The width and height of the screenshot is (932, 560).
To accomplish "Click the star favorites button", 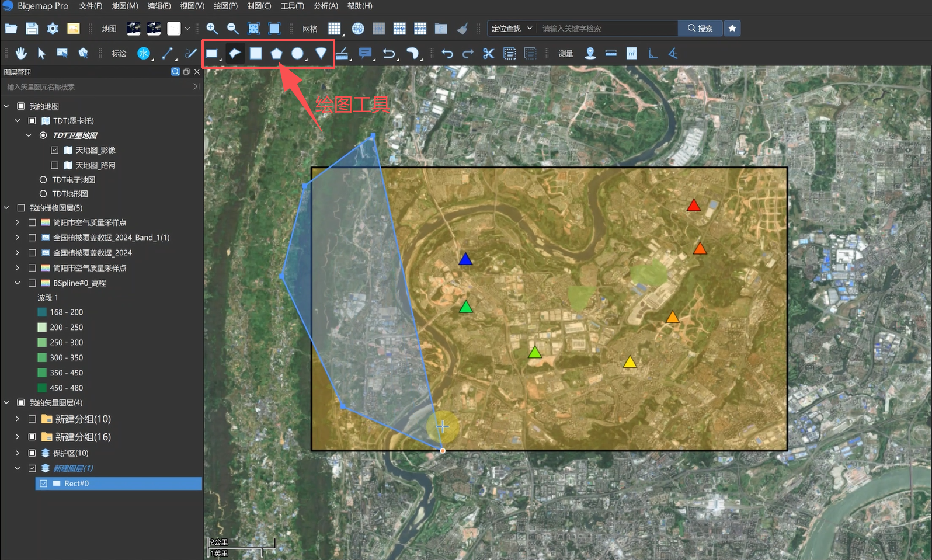I will tap(732, 28).
